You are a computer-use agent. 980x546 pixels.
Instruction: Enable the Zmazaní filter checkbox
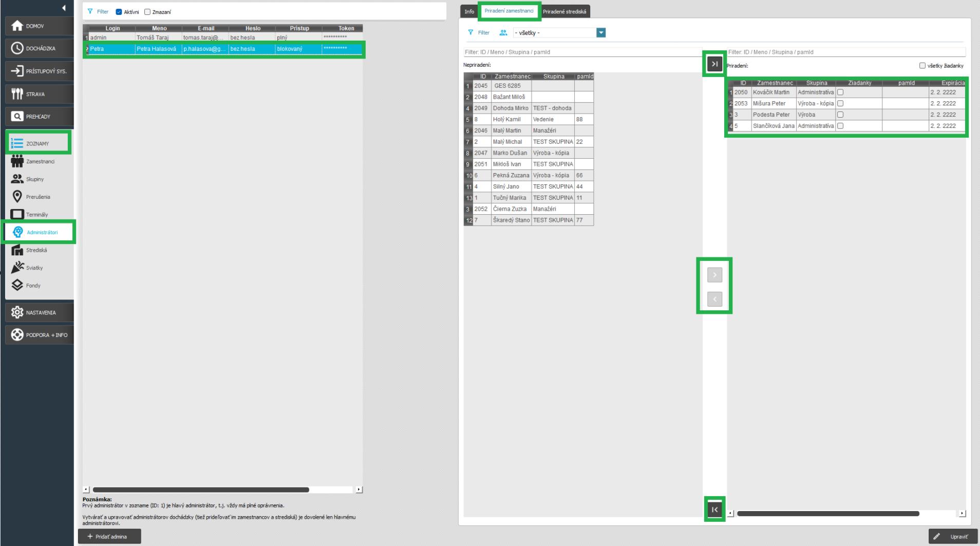(x=147, y=12)
